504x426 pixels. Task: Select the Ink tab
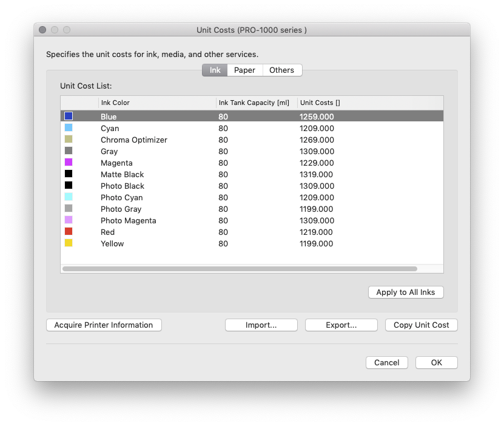215,70
